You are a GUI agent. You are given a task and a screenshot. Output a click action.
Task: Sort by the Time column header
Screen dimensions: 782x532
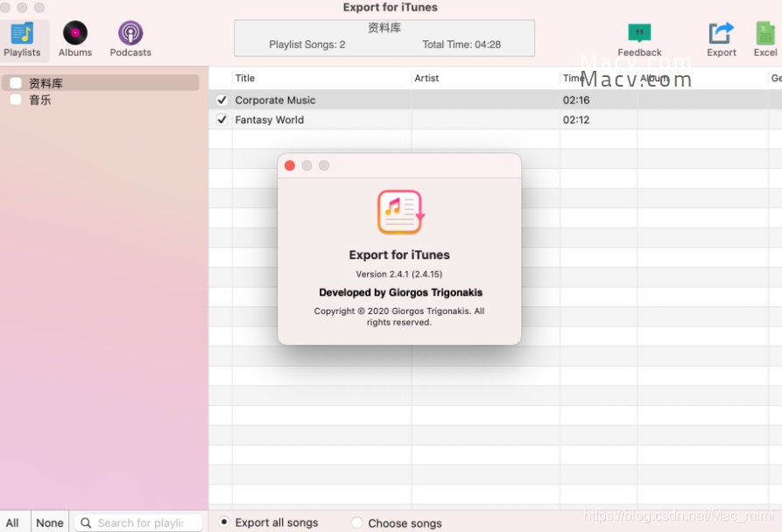598,78
